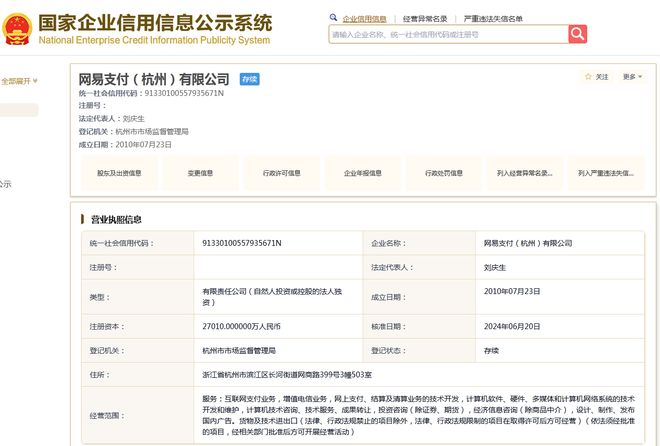Image resolution: width=660 pixels, height=446 pixels.
Task: Click the approval date 2024年06月20日
Action: [x=512, y=327]
